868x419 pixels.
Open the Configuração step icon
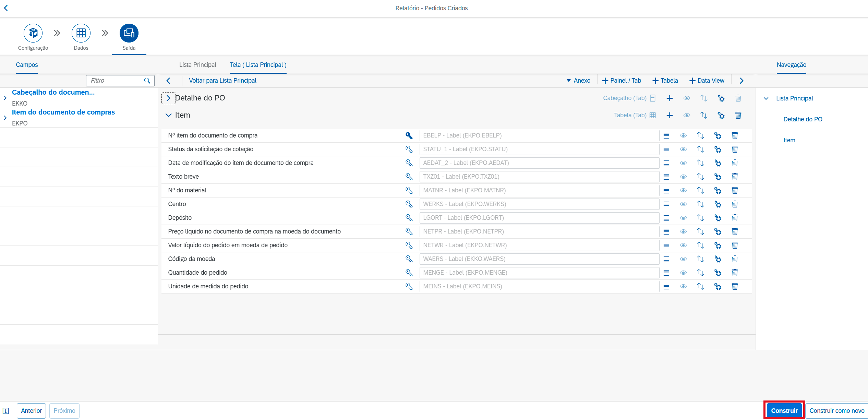[33, 33]
